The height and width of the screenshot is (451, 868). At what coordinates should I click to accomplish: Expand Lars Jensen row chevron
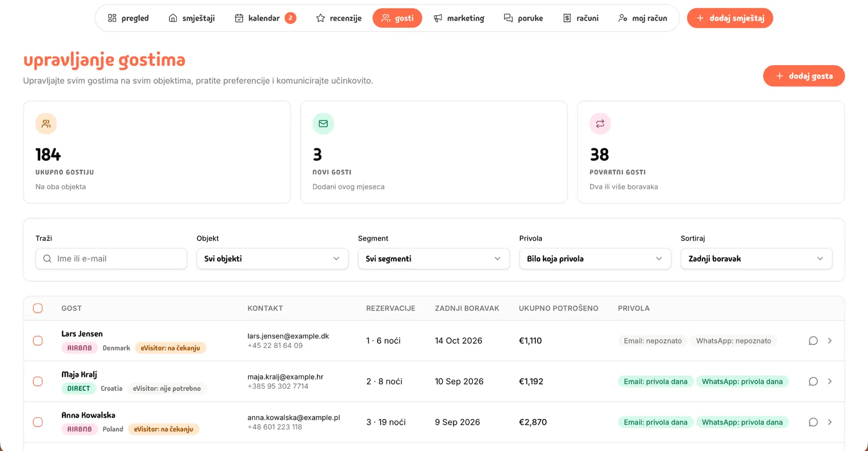[830, 341]
